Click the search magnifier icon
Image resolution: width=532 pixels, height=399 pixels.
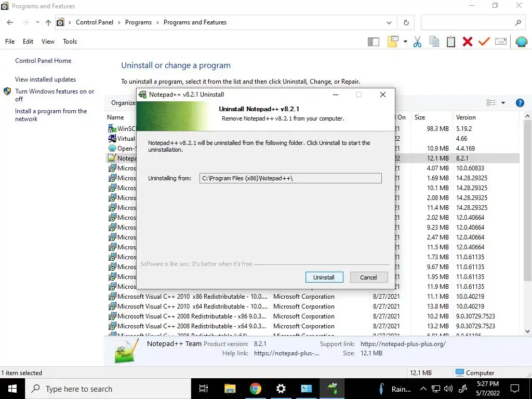pyautogui.click(x=518, y=23)
